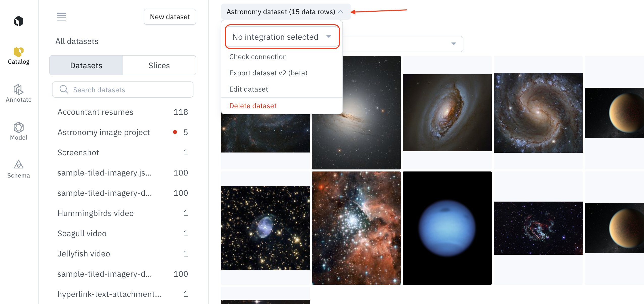Expand the dropdown behind the menu
The height and width of the screenshot is (304, 644).
coord(454,44)
